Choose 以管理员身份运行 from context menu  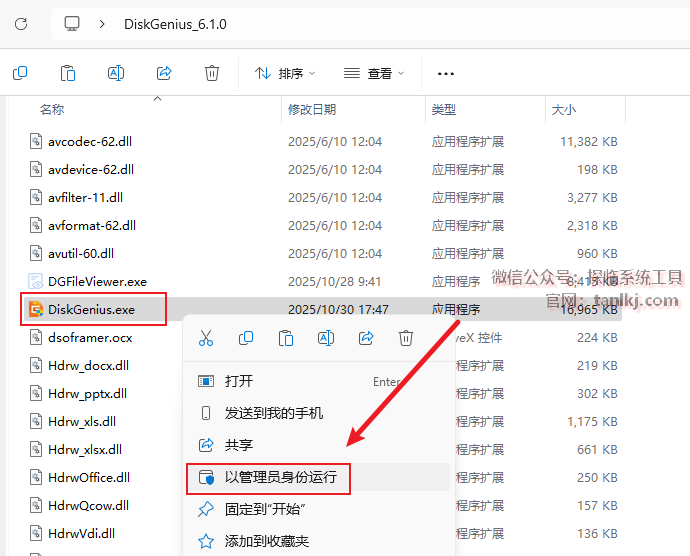(x=318, y=477)
